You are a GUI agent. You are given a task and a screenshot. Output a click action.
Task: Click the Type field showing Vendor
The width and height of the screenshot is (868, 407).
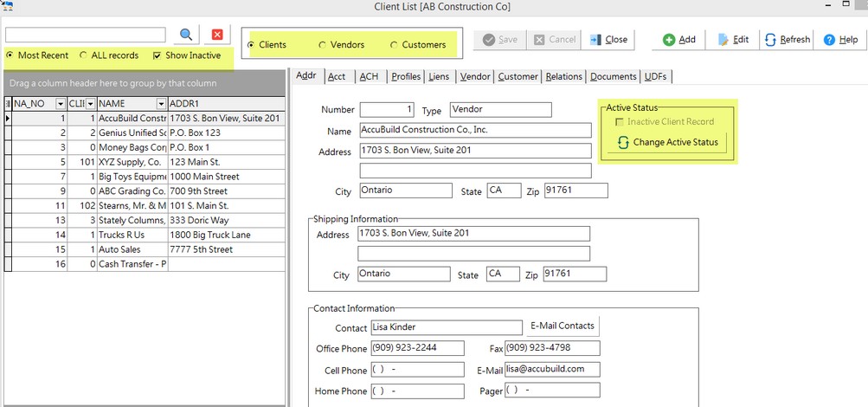pos(500,110)
